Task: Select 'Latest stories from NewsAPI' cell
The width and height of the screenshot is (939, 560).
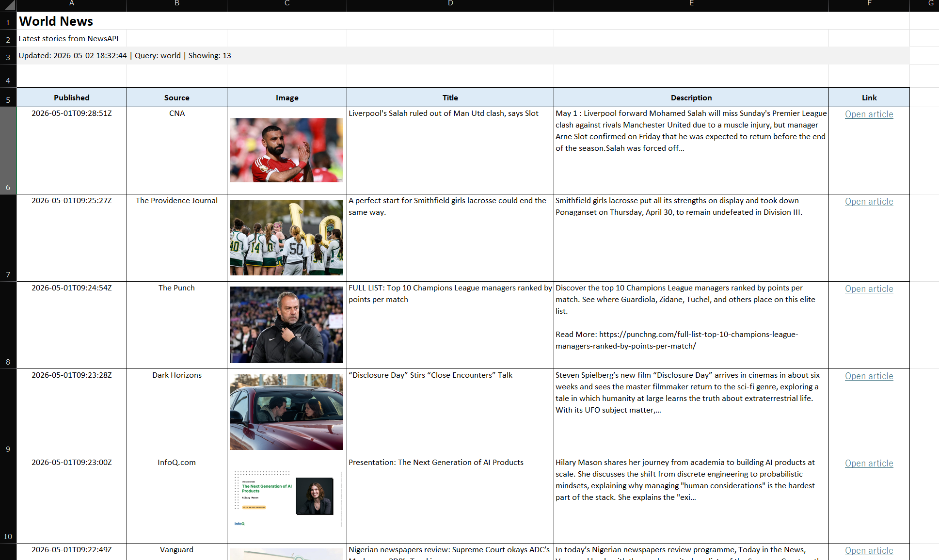Action: 72,38
